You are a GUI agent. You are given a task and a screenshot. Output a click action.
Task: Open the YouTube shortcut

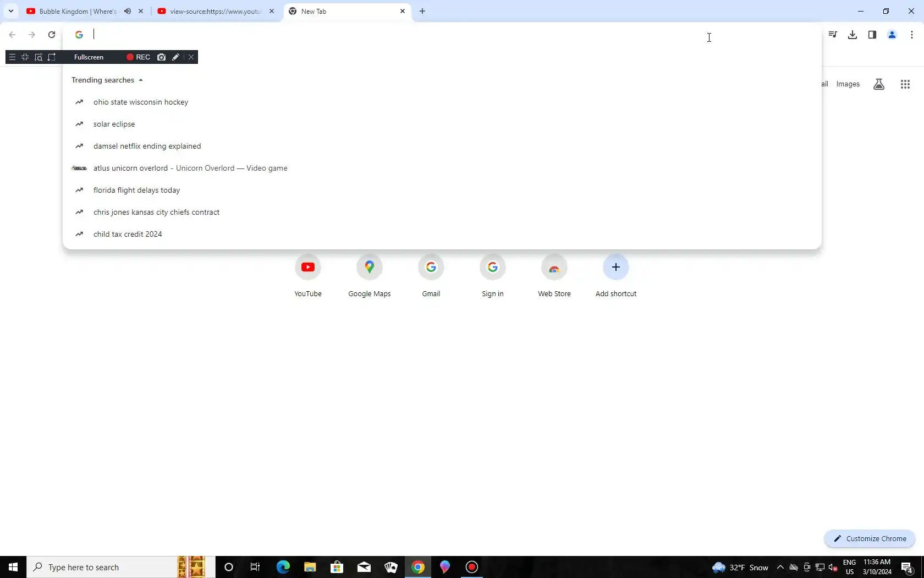(308, 275)
